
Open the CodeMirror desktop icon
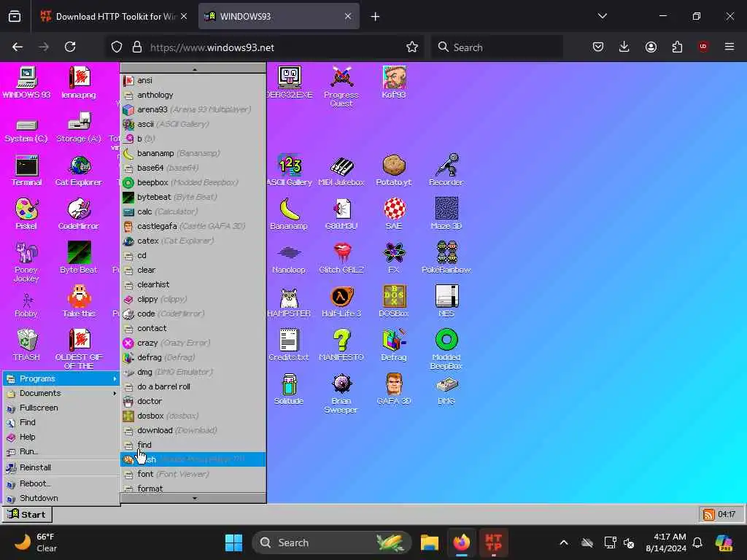(79, 214)
